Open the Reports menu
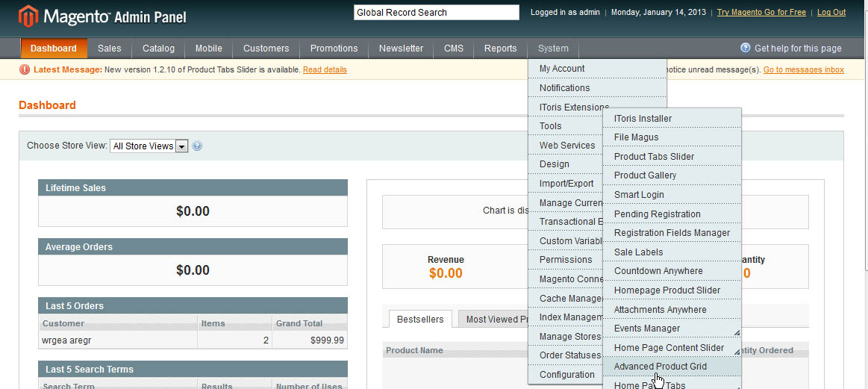868x389 pixels. point(501,49)
